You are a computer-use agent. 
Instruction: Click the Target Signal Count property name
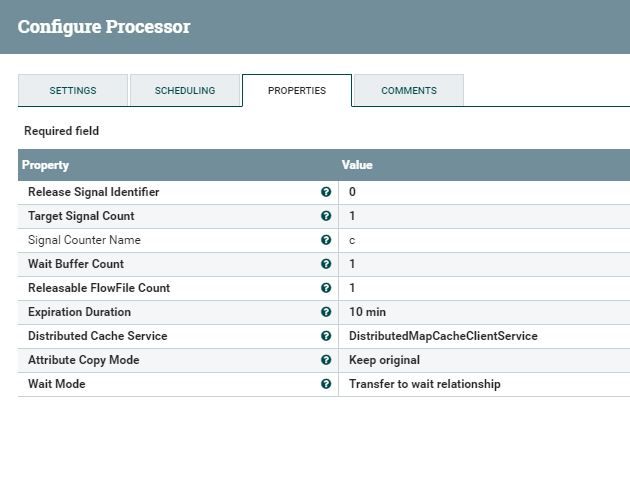tap(81, 216)
